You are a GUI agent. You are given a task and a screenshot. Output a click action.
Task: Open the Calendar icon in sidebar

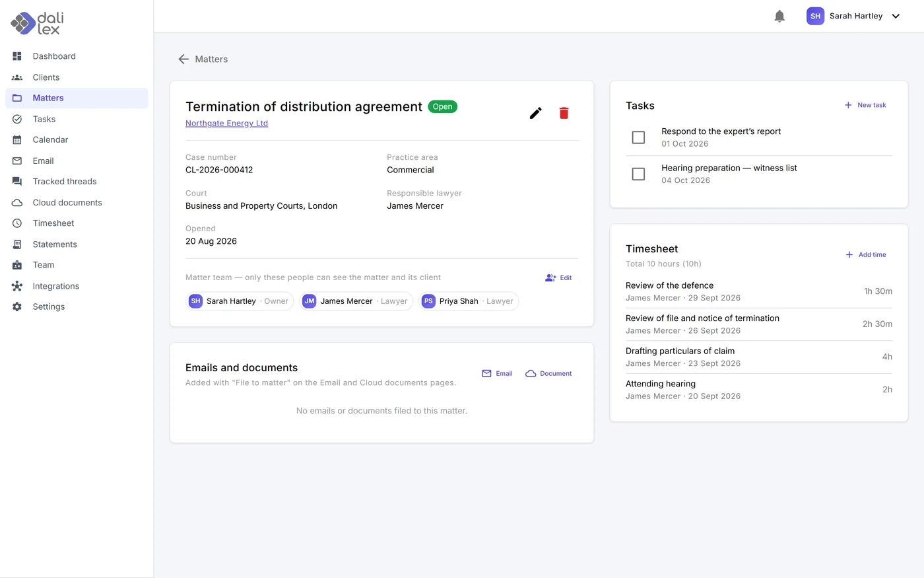pos(17,139)
